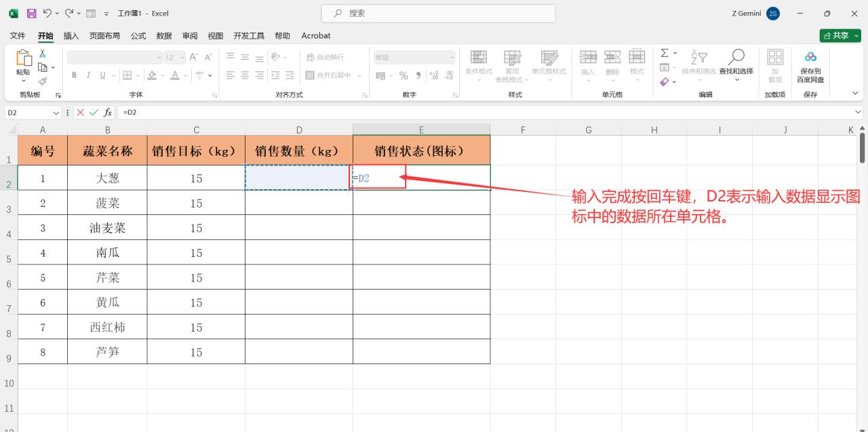This screenshot has width=868, height=432.
Task: Click the Fill down icon in 编辑 group
Action: [665, 67]
